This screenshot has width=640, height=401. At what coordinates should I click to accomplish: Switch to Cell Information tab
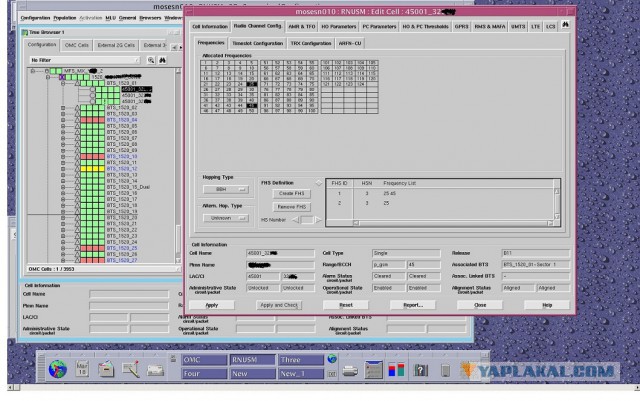[210, 27]
